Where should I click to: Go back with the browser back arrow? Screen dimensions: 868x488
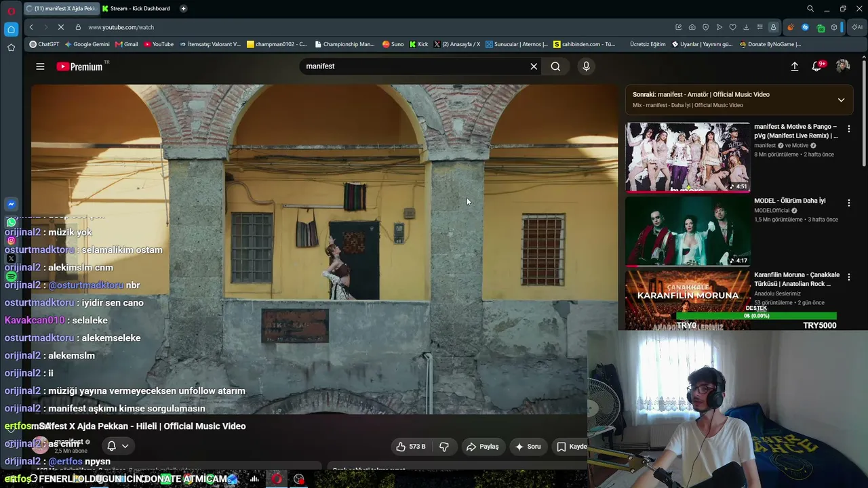pos(31,27)
